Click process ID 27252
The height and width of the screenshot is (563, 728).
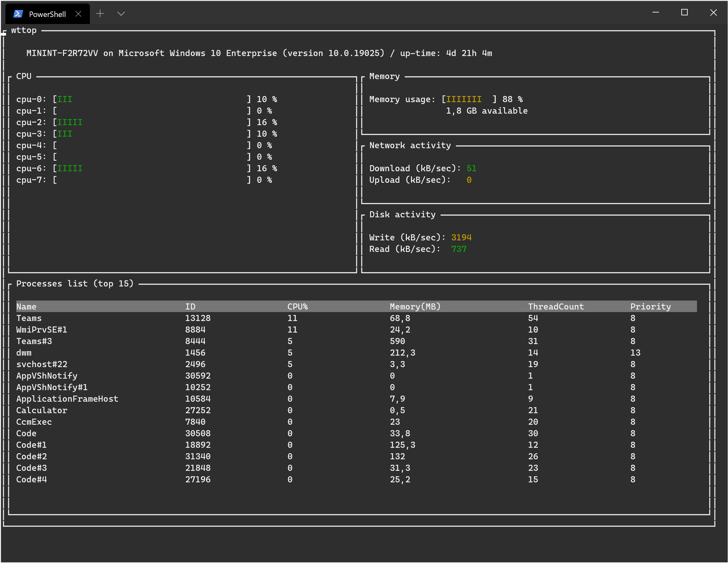click(x=198, y=410)
